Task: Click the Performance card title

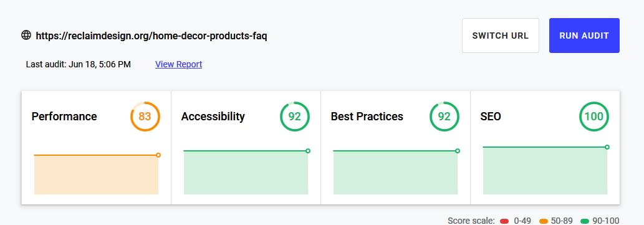Action: tap(64, 117)
